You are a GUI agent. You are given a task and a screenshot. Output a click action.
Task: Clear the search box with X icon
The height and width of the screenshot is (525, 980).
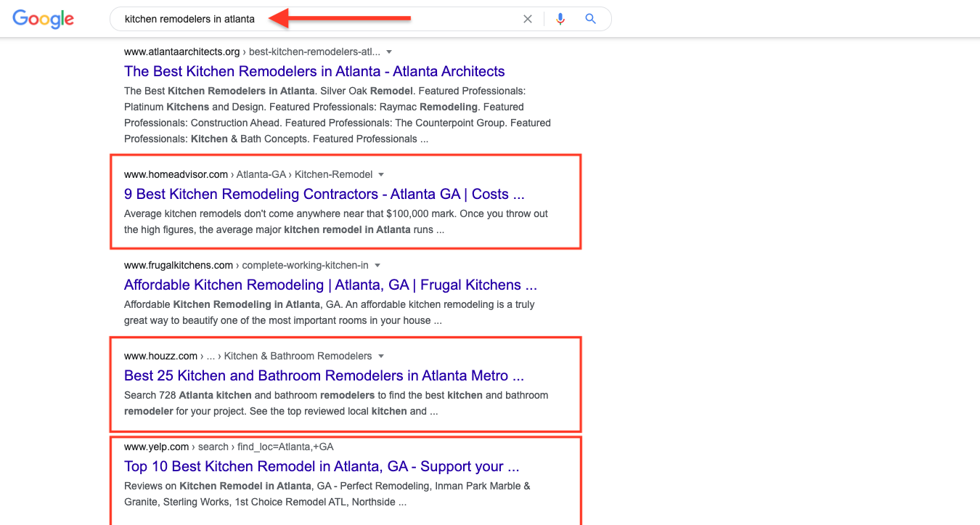click(528, 19)
